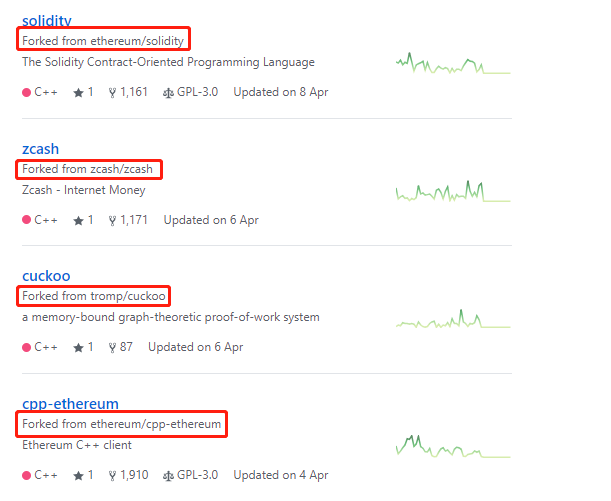This screenshot has width=611, height=501.
Task: Click the fork count 1,161
Action: pyautogui.click(x=134, y=92)
